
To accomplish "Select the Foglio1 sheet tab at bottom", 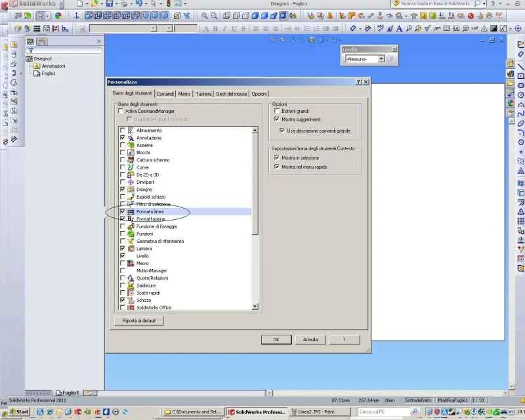I will [x=68, y=392].
